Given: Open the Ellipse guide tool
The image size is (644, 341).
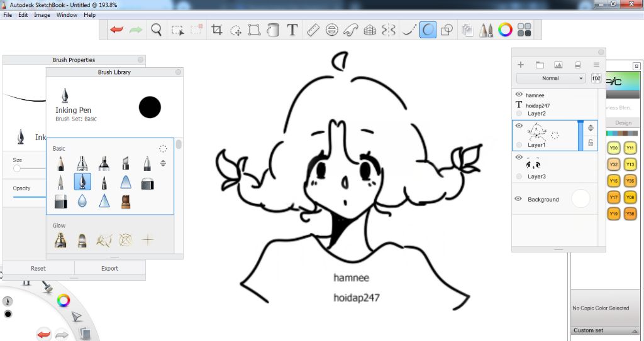Looking at the screenshot, I should (331, 30).
